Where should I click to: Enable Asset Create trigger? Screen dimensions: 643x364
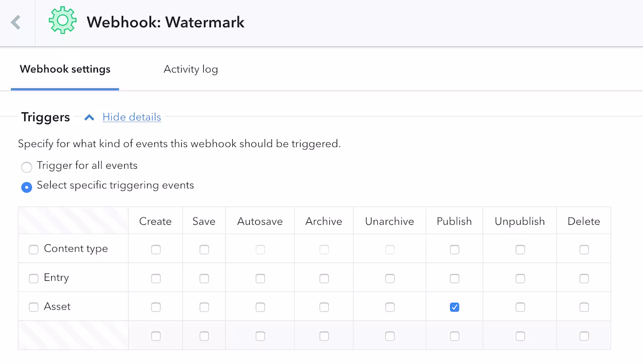155,307
